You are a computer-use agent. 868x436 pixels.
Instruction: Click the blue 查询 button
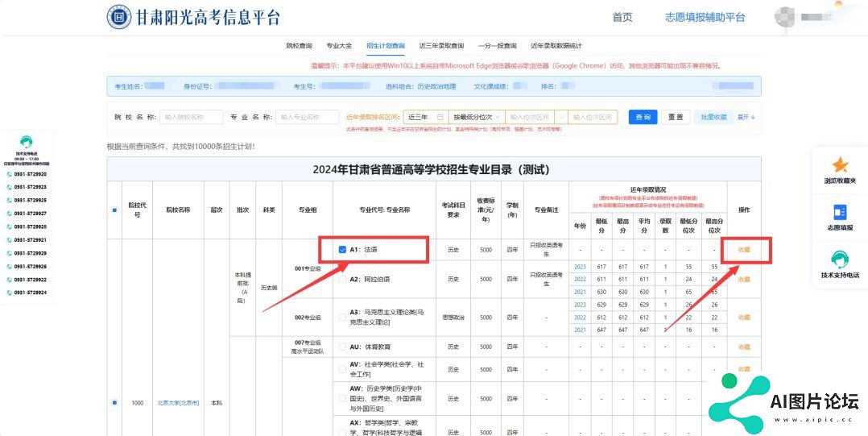point(643,117)
